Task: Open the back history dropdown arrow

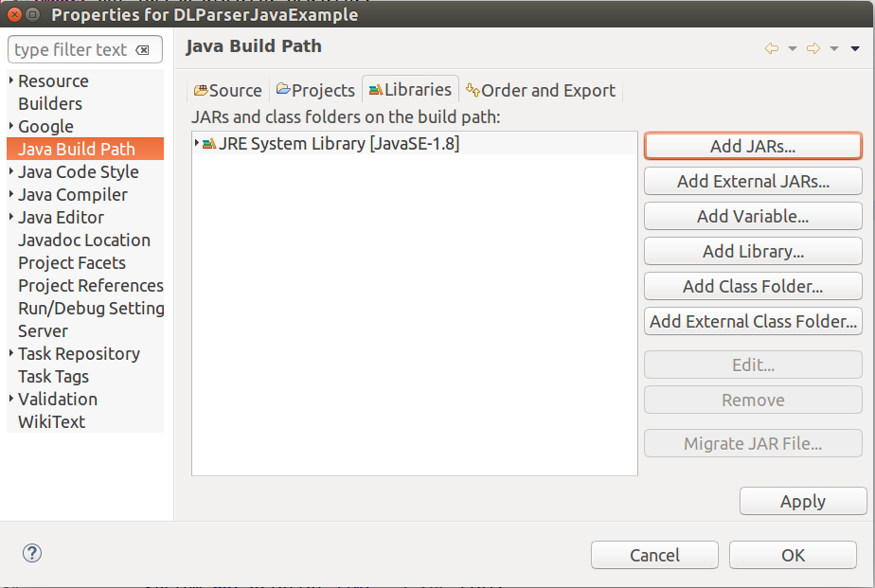Action: 793,48
